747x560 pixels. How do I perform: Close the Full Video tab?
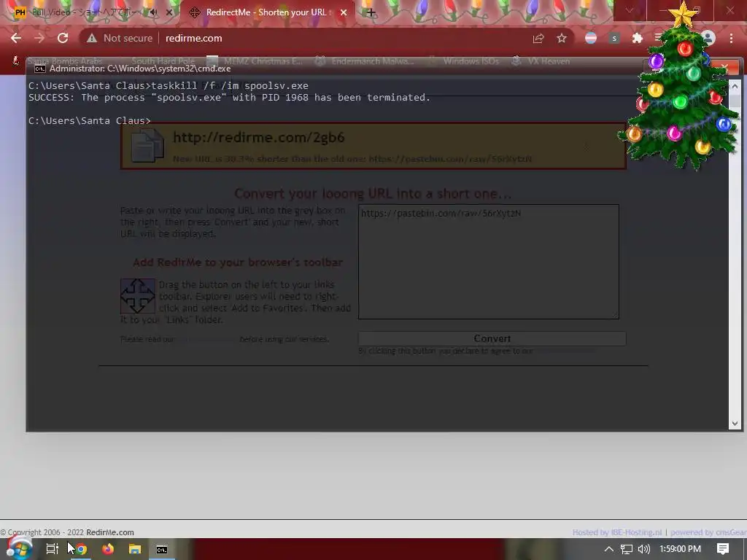tap(169, 13)
